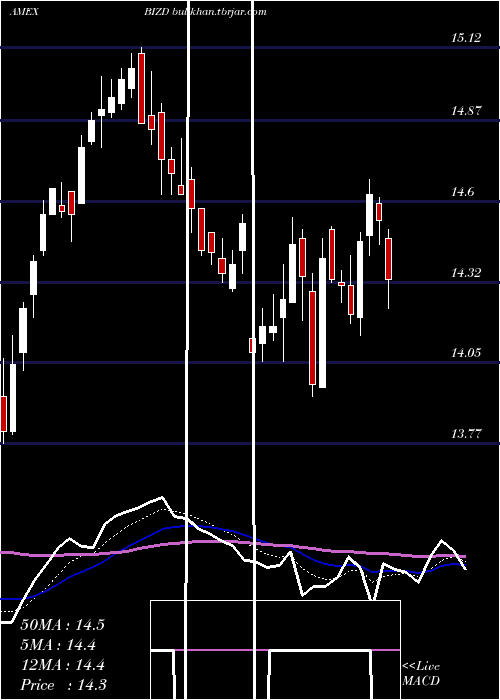This screenshot has width=500, height=700.
Task: Click the 13.77 price axis label
Action: click(x=466, y=433)
